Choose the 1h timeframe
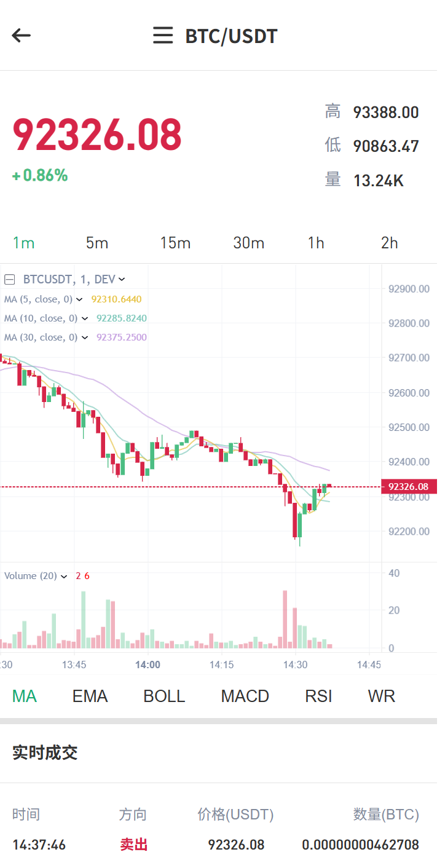The height and width of the screenshot is (868, 445). click(316, 243)
